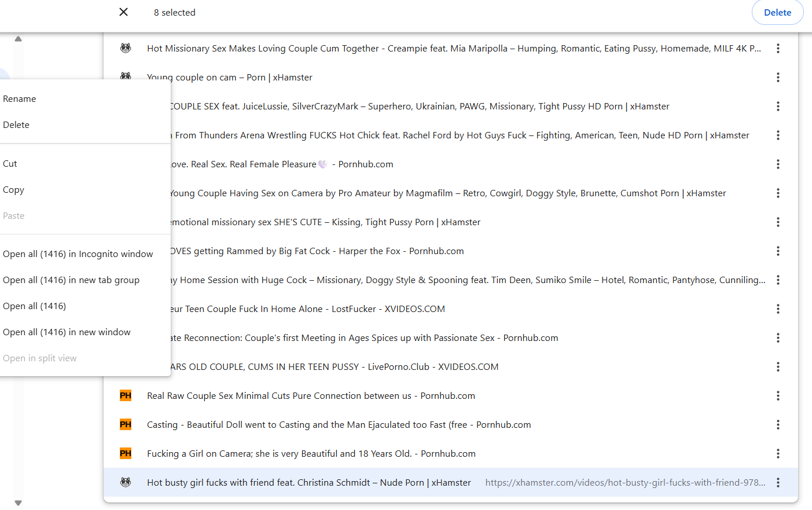
Task: Select the 'Harper the Fox' bookmark title
Action: point(318,251)
